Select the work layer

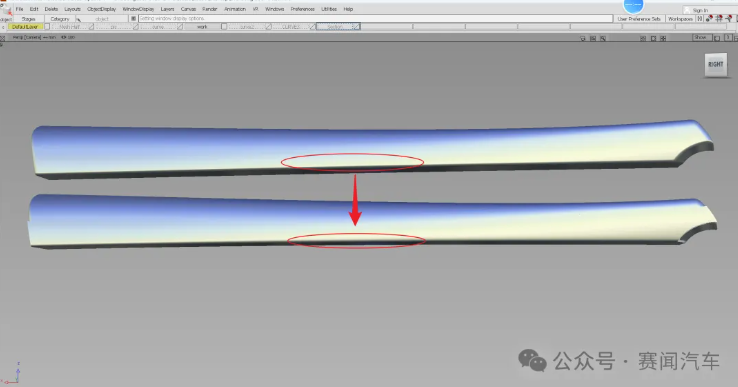pos(202,27)
